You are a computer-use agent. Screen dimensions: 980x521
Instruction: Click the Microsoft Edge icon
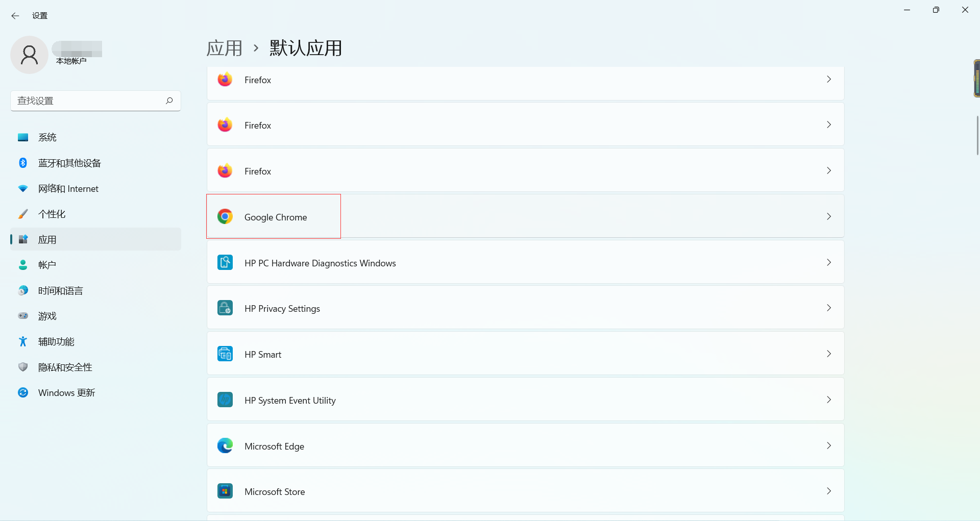point(225,445)
